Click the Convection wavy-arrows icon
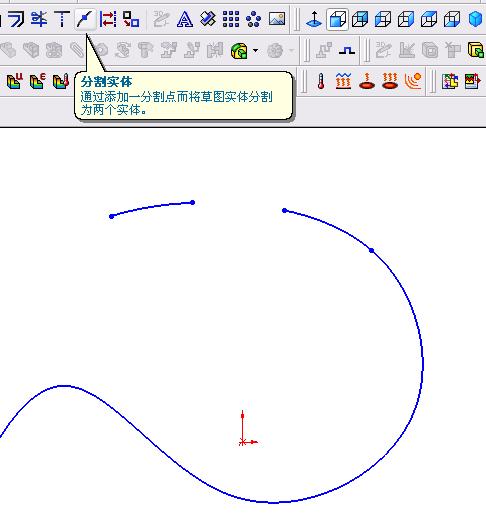 pyautogui.click(x=343, y=81)
